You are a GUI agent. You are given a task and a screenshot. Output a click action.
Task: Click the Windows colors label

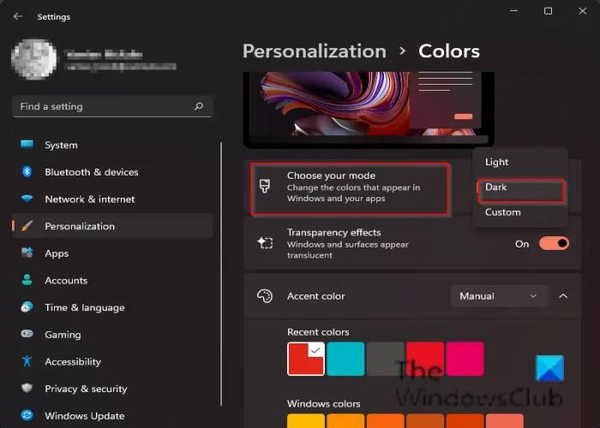pos(324,404)
